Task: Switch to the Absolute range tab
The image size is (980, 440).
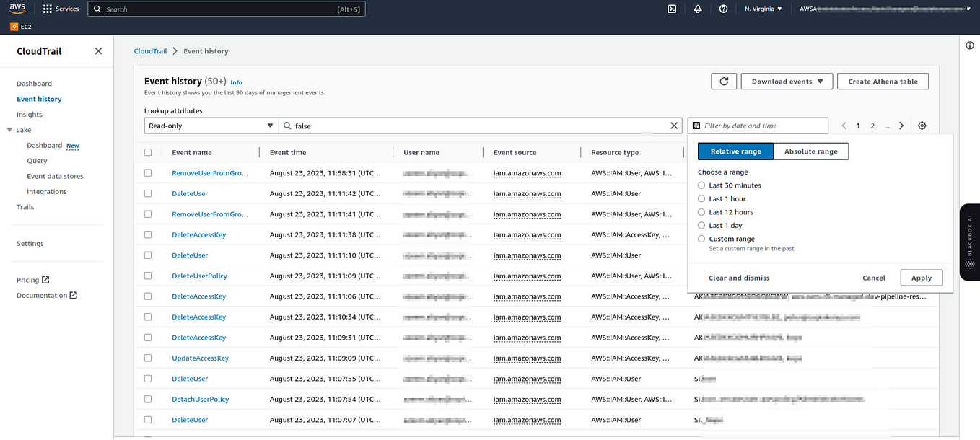Action: (810, 151)
